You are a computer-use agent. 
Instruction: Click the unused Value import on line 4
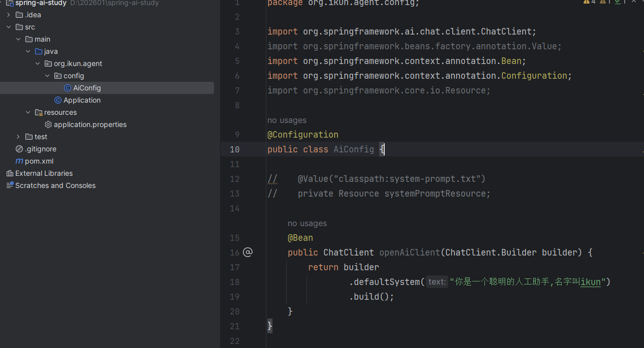tap(415, 46)
